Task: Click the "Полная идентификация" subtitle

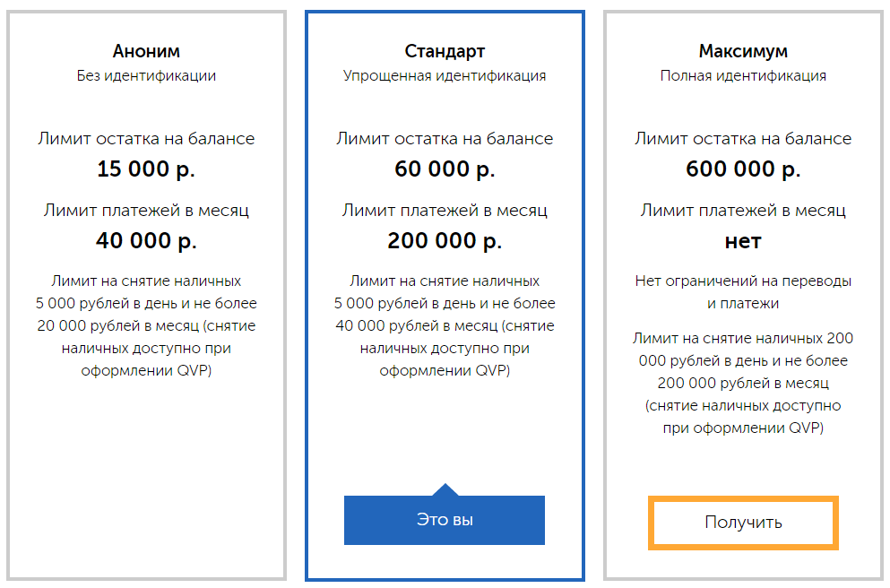Action: (743, 75)
